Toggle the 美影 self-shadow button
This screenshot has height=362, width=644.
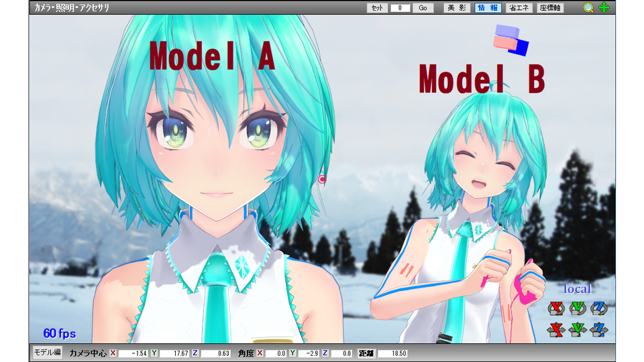pos(457,8)
